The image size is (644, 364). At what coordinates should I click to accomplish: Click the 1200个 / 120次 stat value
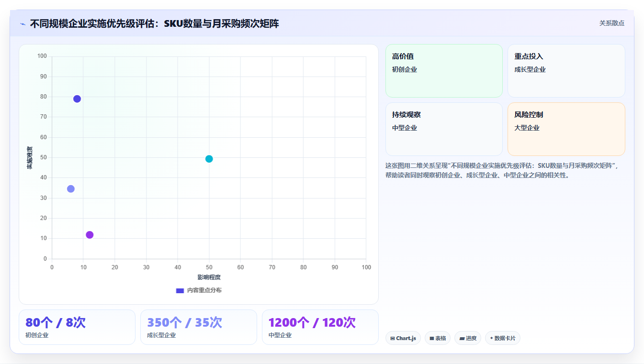(312, 322)
